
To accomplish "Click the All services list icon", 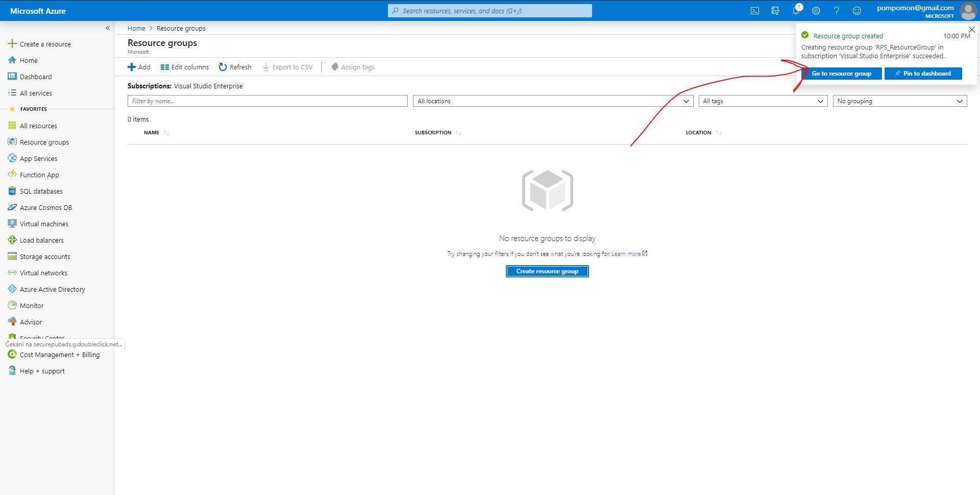I will 12,92.
